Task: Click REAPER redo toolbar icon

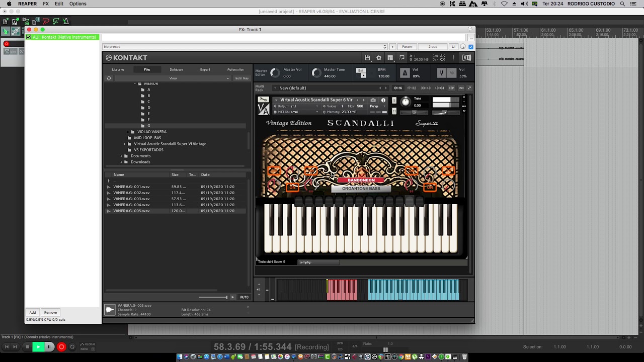Action: tap(56, 21)
